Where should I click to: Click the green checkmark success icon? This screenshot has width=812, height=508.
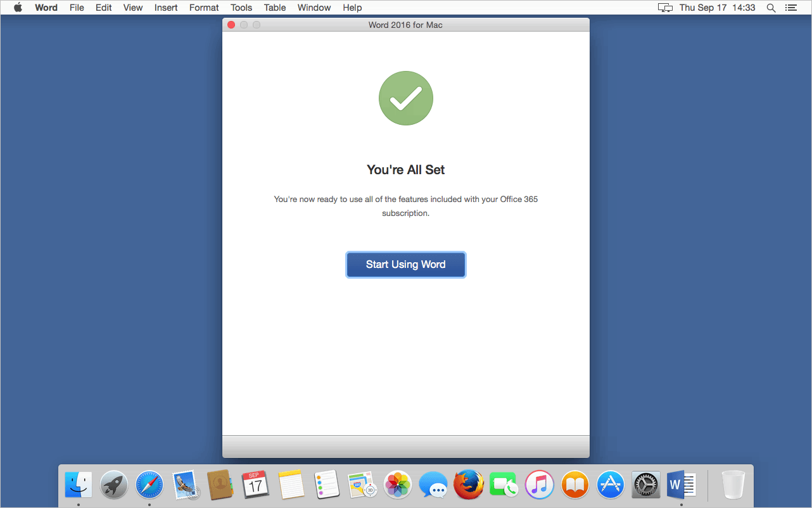point(406,98)
